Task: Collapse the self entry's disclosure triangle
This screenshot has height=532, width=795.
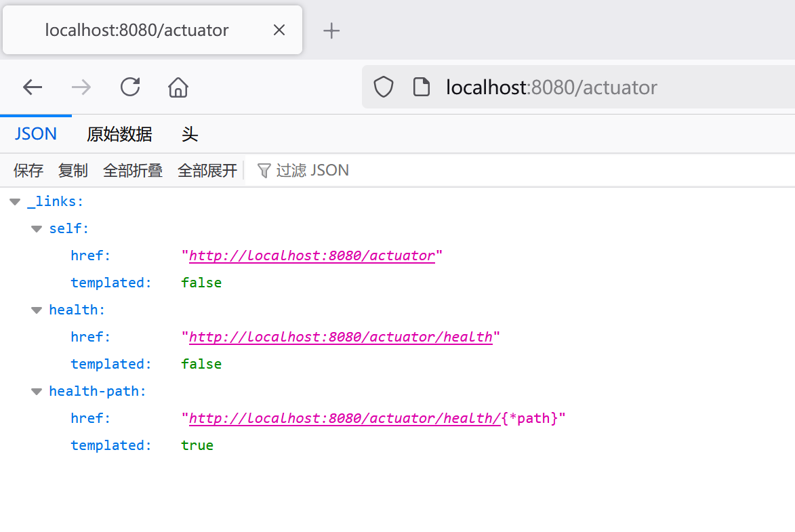Action: (x=36, y=228)
